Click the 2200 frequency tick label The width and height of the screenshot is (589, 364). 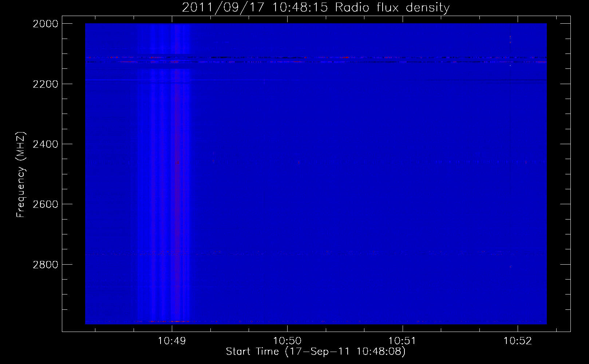(x=46, y=84)
